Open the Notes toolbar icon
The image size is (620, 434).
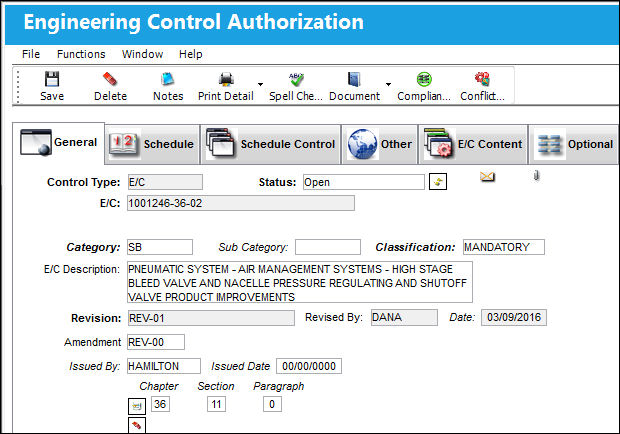coord(168,79)
